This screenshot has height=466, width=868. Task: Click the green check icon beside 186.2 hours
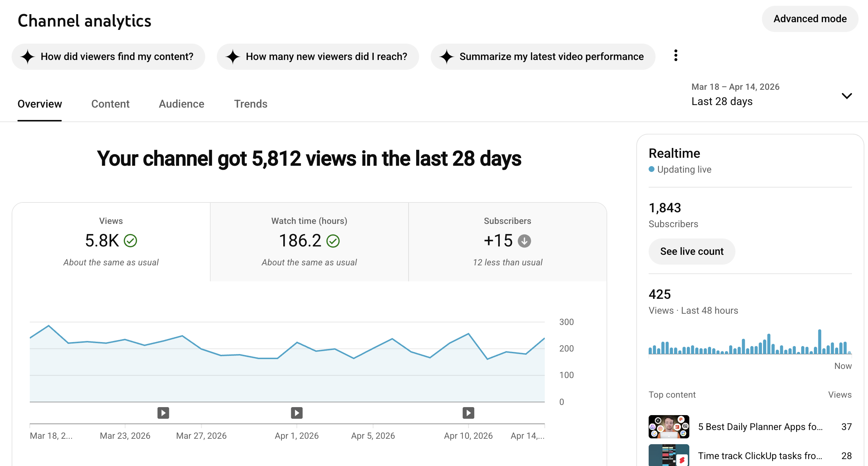(333, 241)
